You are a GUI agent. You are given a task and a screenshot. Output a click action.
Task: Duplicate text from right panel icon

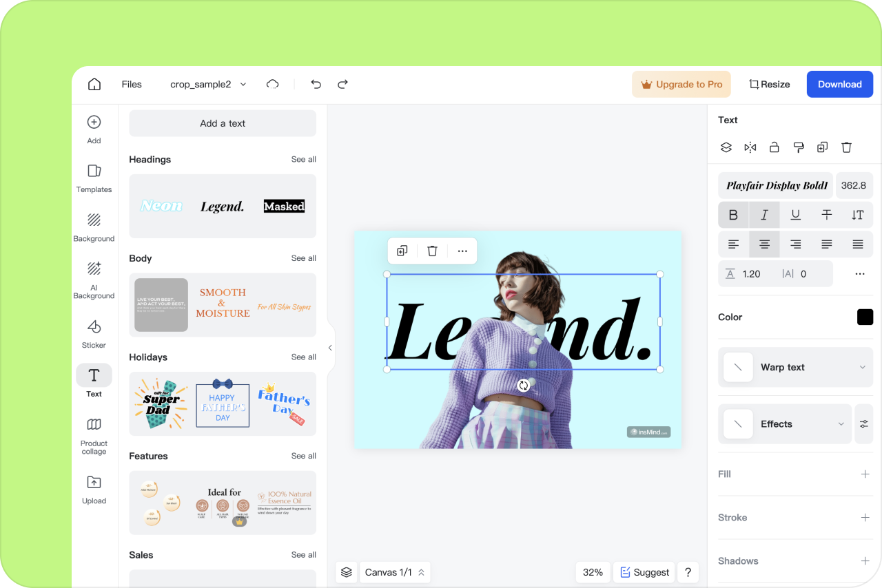tap(822, 147)
